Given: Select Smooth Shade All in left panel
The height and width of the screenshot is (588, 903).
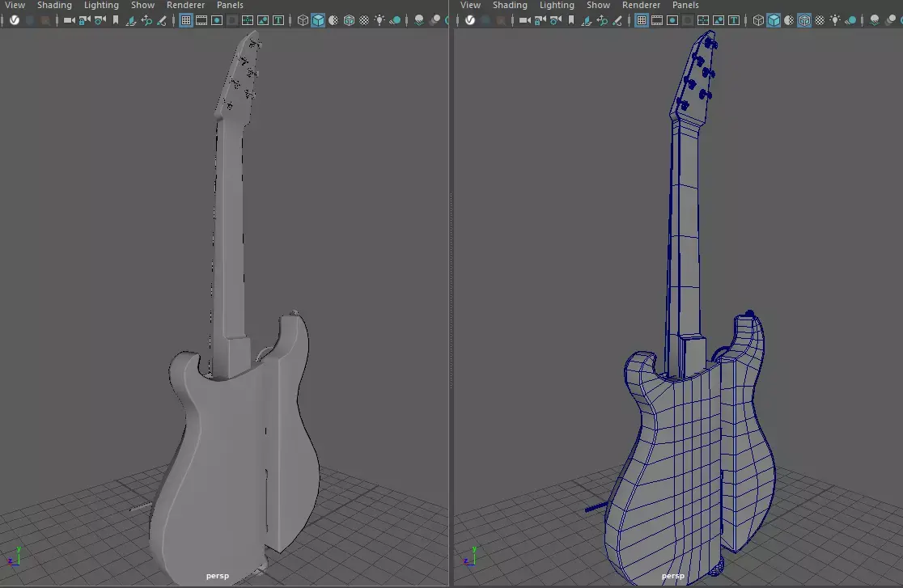Looking at the screenshot, I should 318,20.
